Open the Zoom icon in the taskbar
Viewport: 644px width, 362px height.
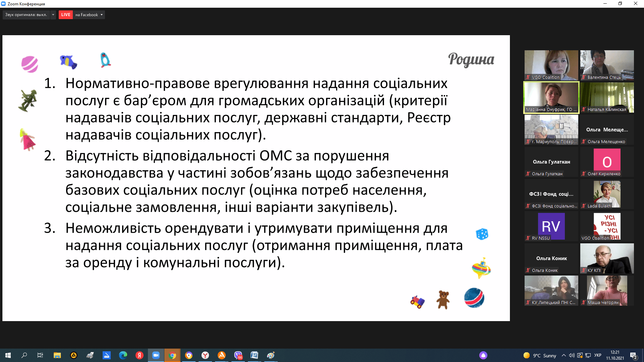[156, 355]
